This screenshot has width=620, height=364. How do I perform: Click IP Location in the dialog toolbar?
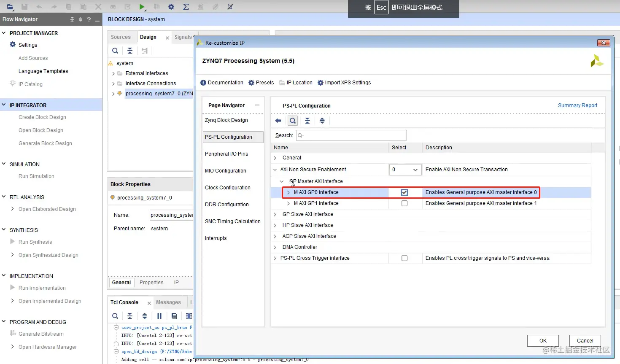point(296,83)
